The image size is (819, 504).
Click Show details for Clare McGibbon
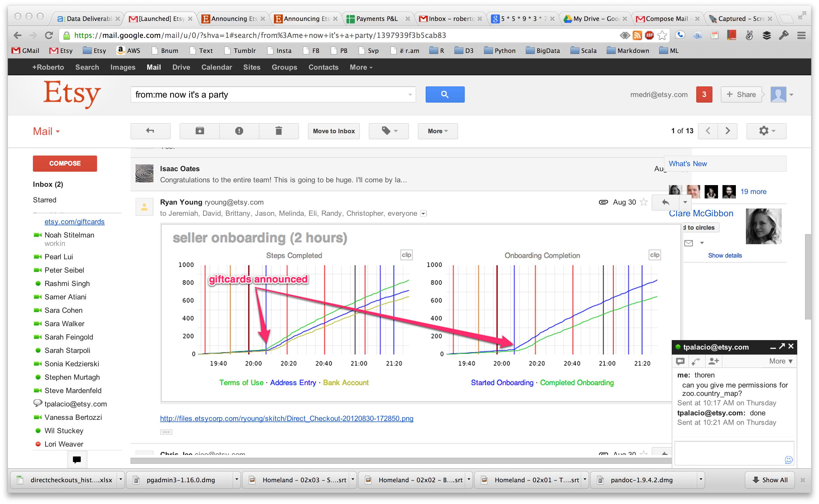[x=725, y=256]
